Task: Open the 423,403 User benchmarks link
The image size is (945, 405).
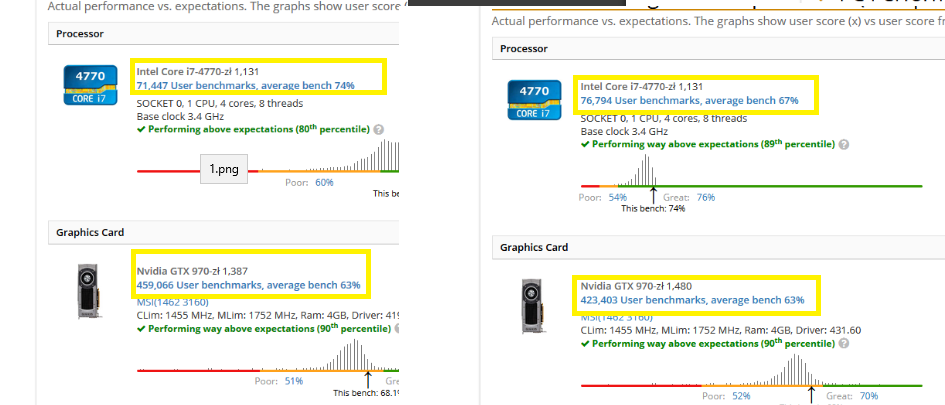Action: pyautogui.click(x=692, y=300)
